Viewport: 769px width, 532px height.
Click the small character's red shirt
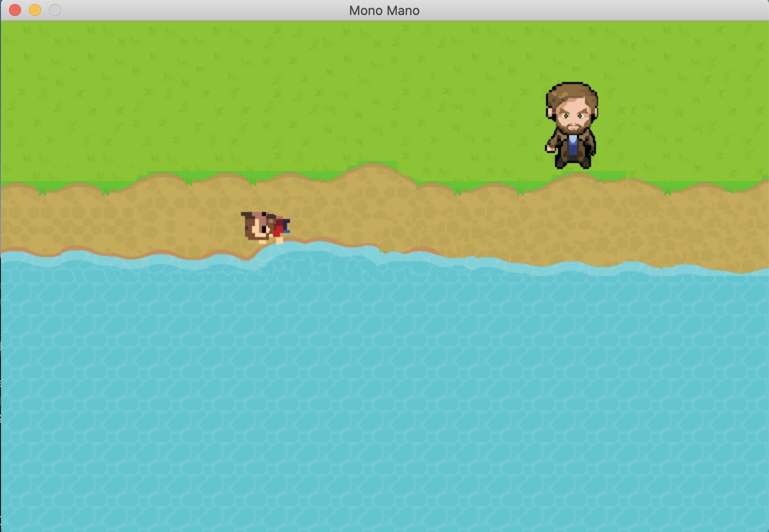tap(277, 227)
